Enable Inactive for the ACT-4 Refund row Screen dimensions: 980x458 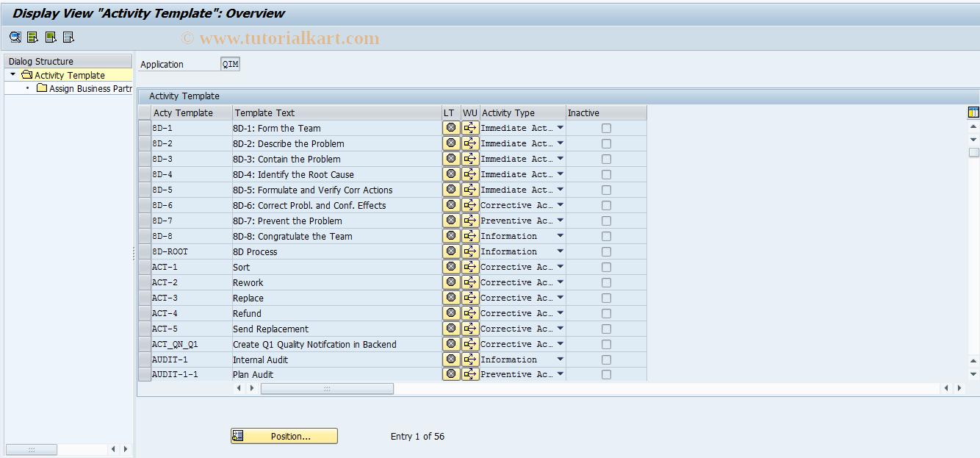[605, 312]
